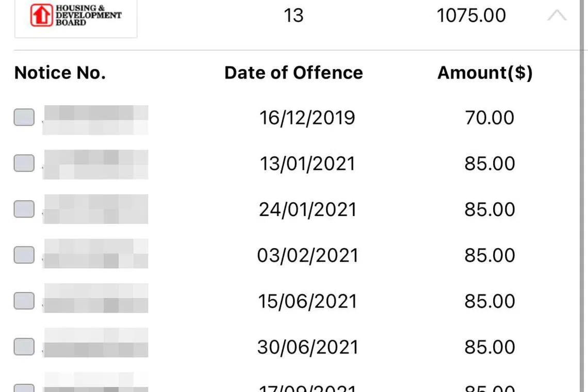Select the checkbox for the 13/01/2021 offence
The image size is (588, 392).
(24, 164)
